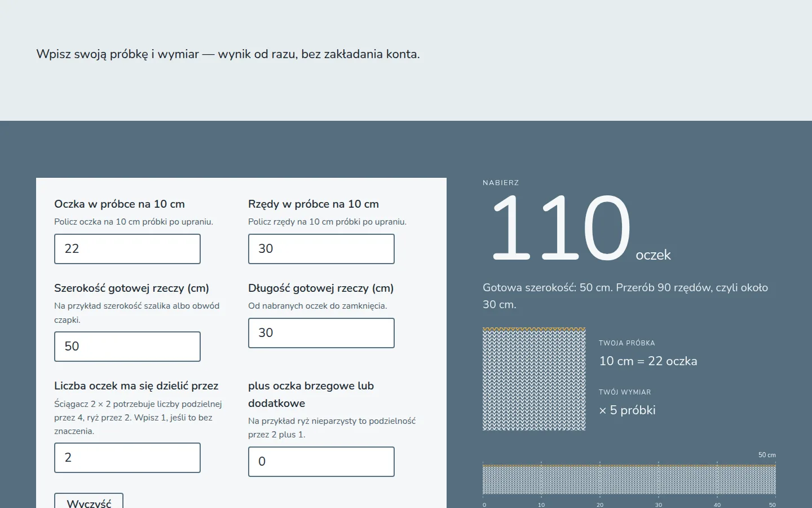This screenshot has width=812, height=508.
Task: Focus the finished width field showing 50
Action: 127,347
